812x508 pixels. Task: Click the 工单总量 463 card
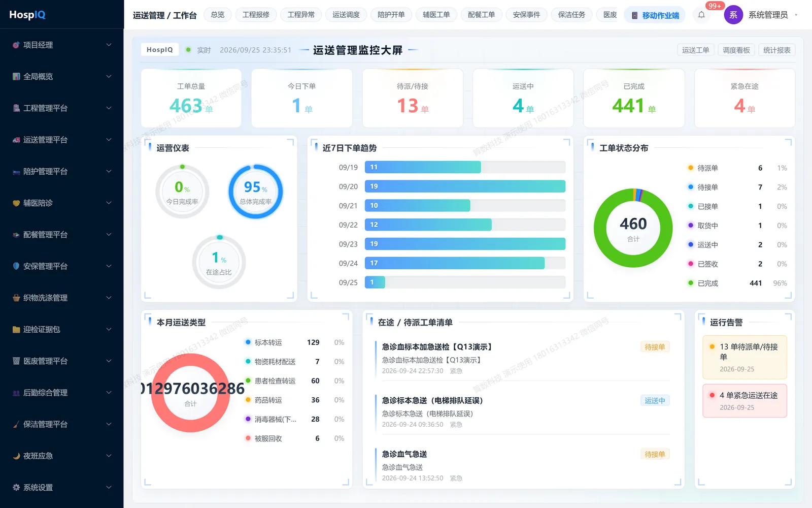[x=191, y=99]
